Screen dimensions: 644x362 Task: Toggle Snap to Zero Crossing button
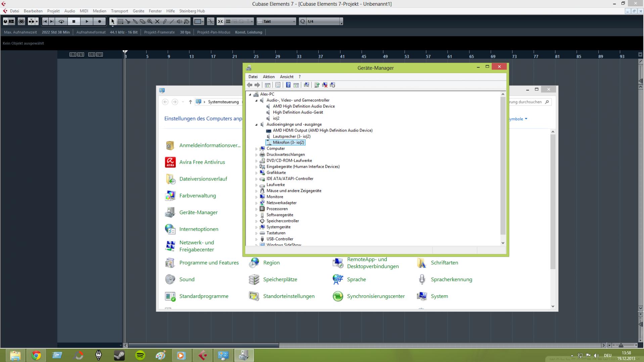point(211,21)
